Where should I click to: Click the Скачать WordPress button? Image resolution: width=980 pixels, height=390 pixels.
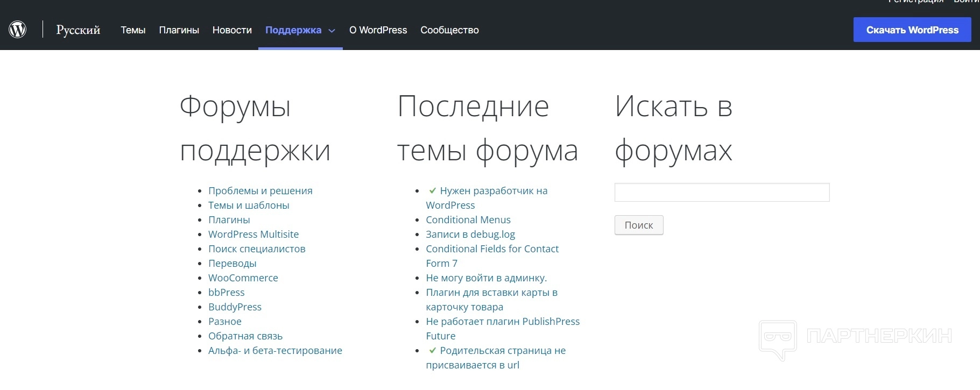912,30
